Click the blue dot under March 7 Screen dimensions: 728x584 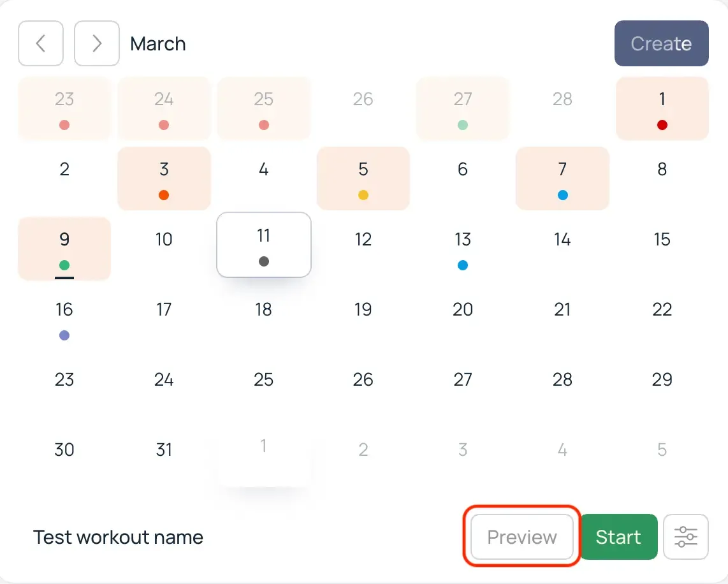[562, 195]
